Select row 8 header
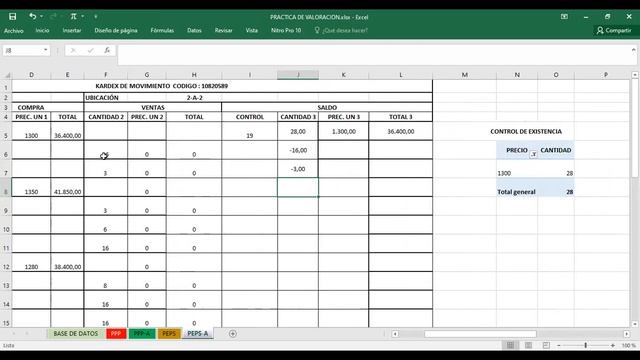This screenshot has height=360, width=640. 6,188
